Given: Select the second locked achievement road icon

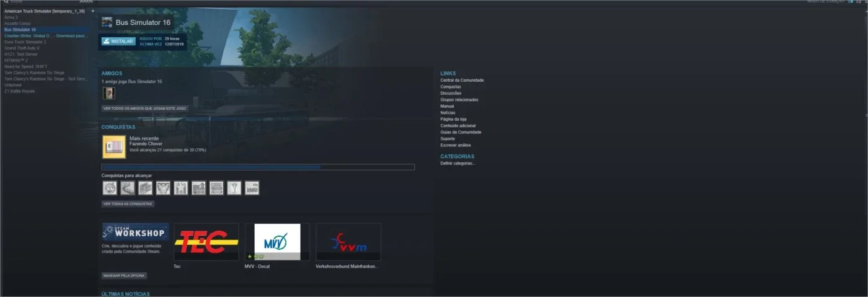Looking at the screenshot, I should tap(128, 188).
